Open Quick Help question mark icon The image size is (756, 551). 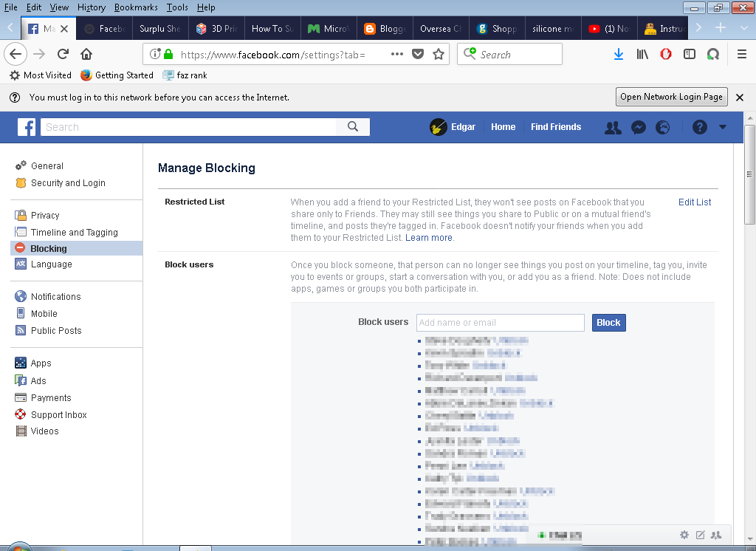point(700,127)
